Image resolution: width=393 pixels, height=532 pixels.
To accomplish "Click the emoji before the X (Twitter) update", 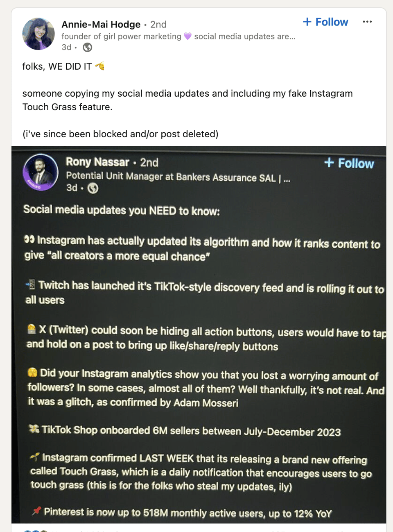I will pyautogui.click(x=32, y=329).
